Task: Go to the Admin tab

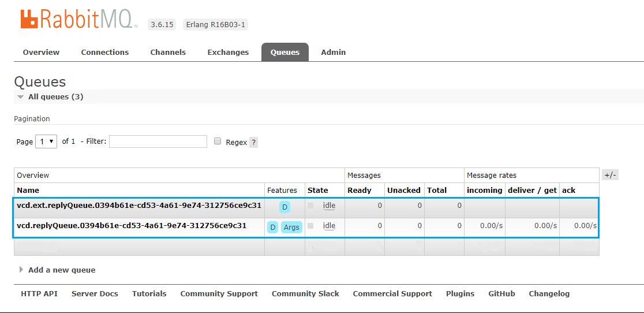Action: [x=334, y=52]
